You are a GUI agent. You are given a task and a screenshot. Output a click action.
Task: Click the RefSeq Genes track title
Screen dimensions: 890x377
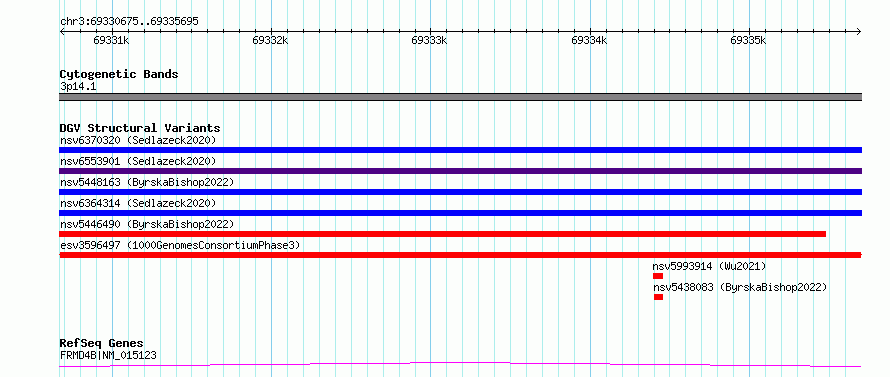pyautogui.click(x=102, y=344)
